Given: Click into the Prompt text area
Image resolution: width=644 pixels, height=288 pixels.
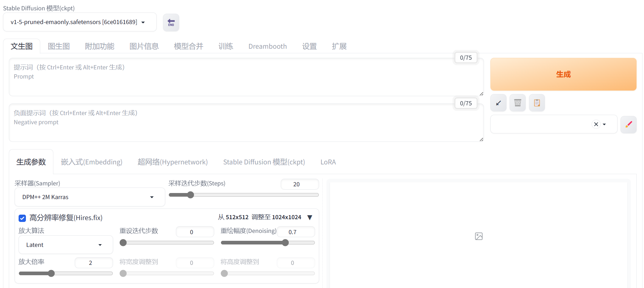Looking at the screenshot, I should (246, 77).
